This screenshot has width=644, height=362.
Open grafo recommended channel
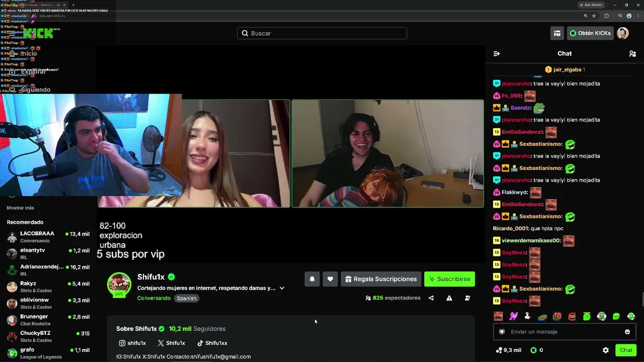(x=48, y=353)
